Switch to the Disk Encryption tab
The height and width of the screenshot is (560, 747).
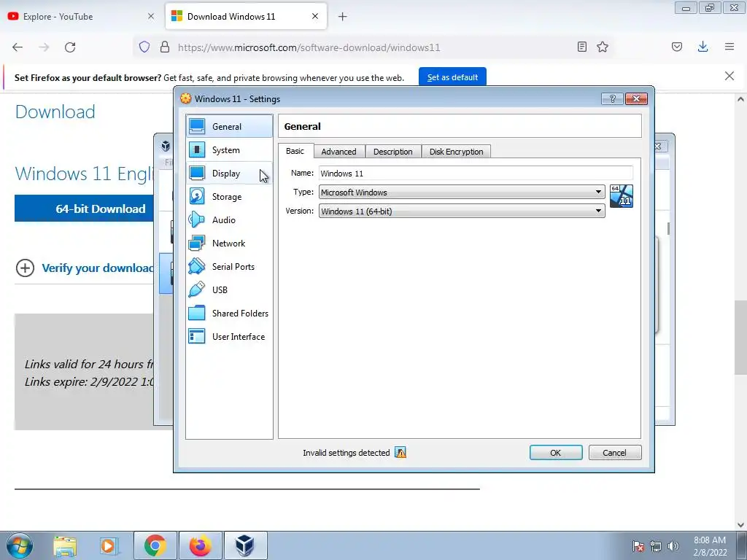tap(457, 152)
